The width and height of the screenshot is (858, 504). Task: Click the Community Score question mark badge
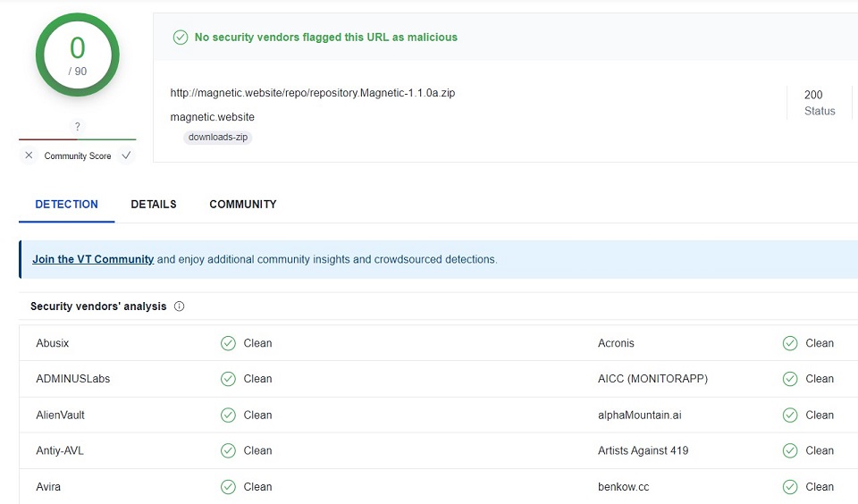[x=77, y=126]
